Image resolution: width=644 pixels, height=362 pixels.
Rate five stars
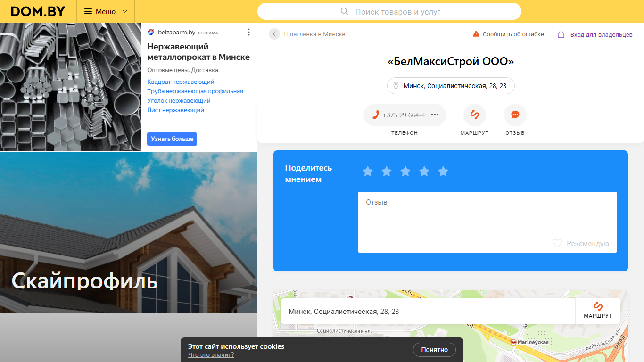pos(443,171)
